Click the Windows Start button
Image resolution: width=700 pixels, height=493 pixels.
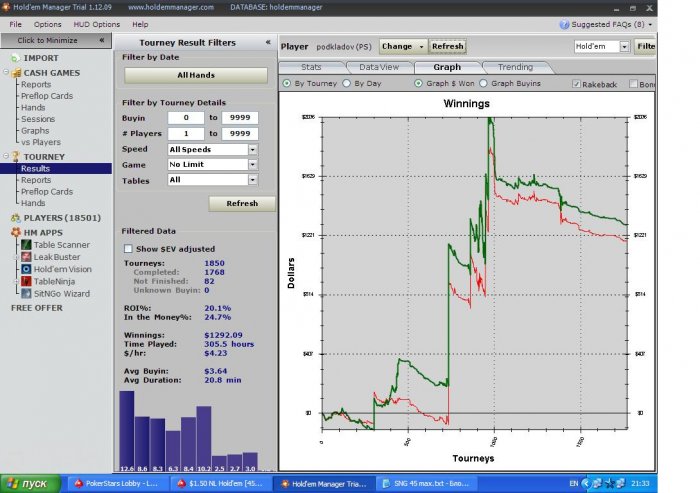pyautogui.click(x=30, y=484)
